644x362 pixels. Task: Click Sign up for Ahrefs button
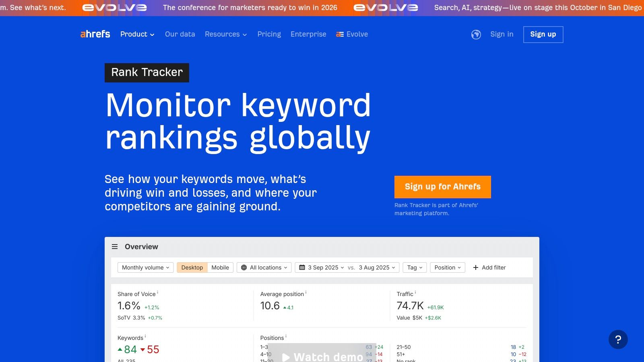pos(443,187)
